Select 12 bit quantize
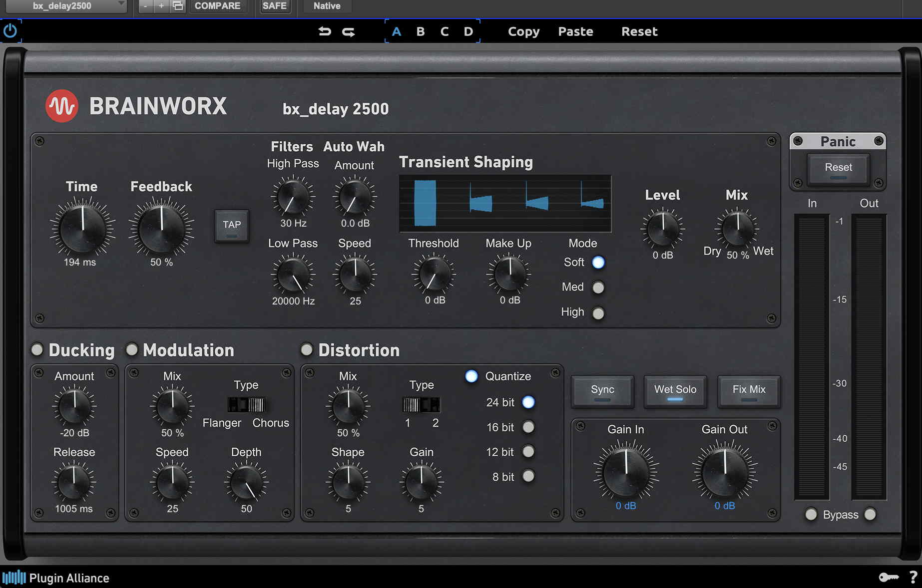The width and height of the screenshot is (922, 588). 528,452
